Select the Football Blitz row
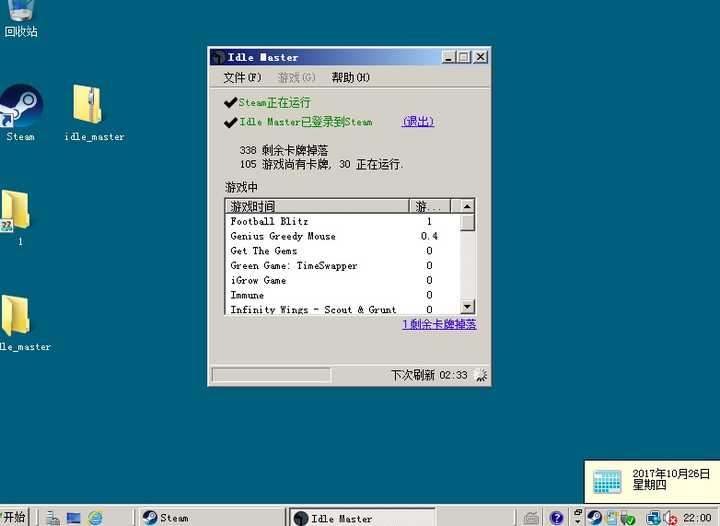 343,221
